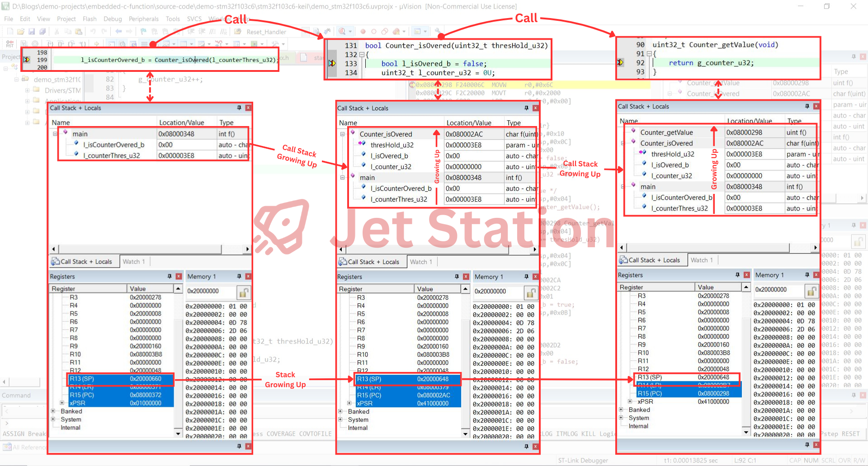Switch to Watch 1 tab in left panel

point(134,262)
